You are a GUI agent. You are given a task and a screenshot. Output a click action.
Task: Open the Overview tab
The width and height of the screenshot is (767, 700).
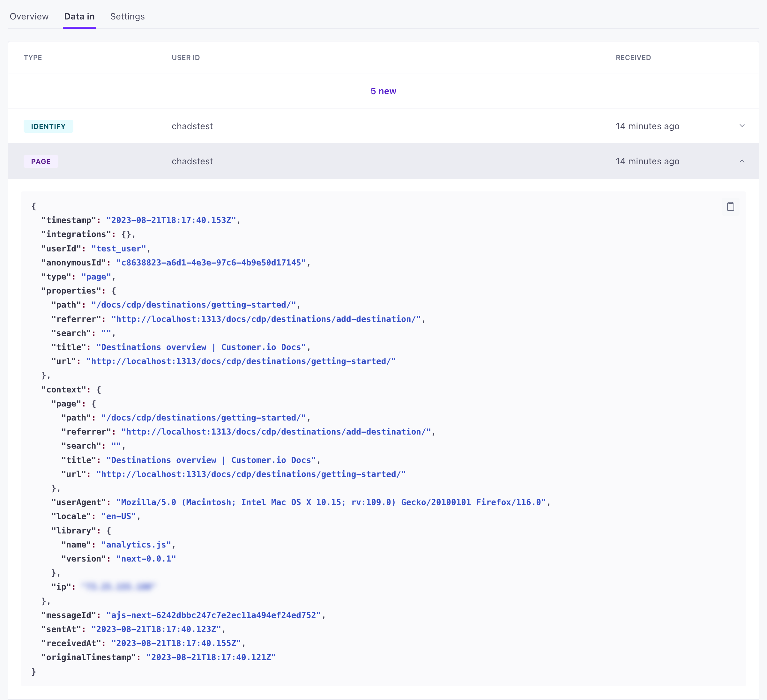29,16
